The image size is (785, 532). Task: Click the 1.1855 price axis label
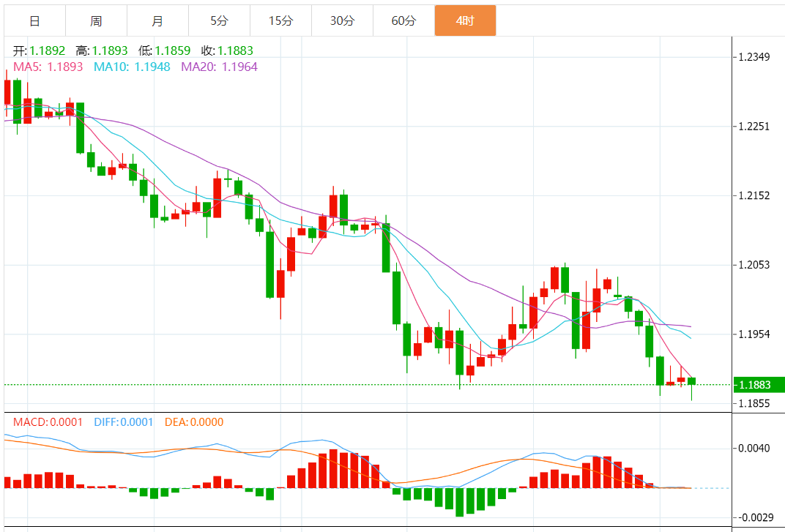tap(754, 403)
